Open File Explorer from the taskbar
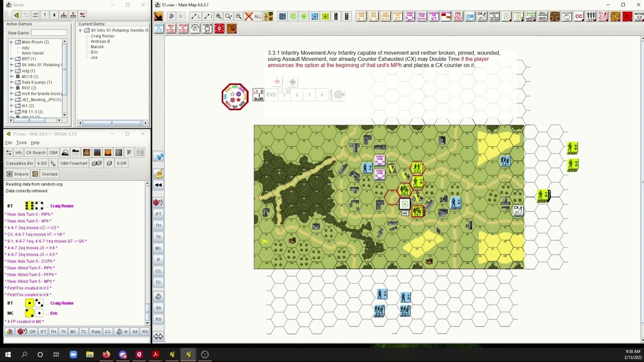This screenshot has width=644, height=362. [x=90, y=354]
